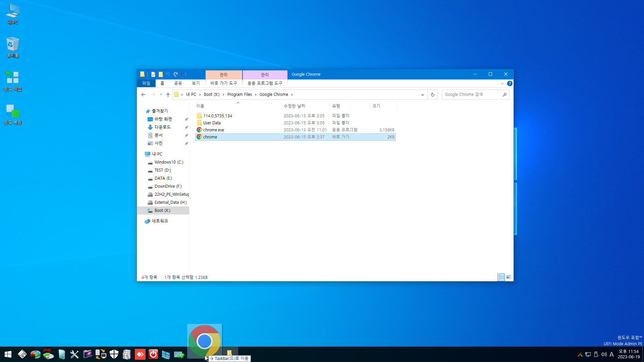This screenshot has width=644, height=362.
Task: Switch to the 보기 ribbon tab
Action: click(x=196, y=83)
